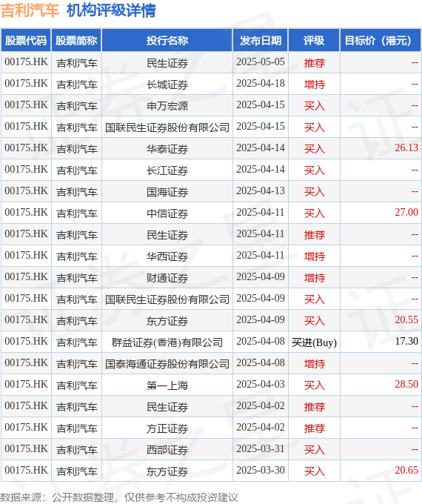Click the 买进(Buy) rating cell
Image resolution: width=422 pixels, height=504 pixels.
[314, 342]
